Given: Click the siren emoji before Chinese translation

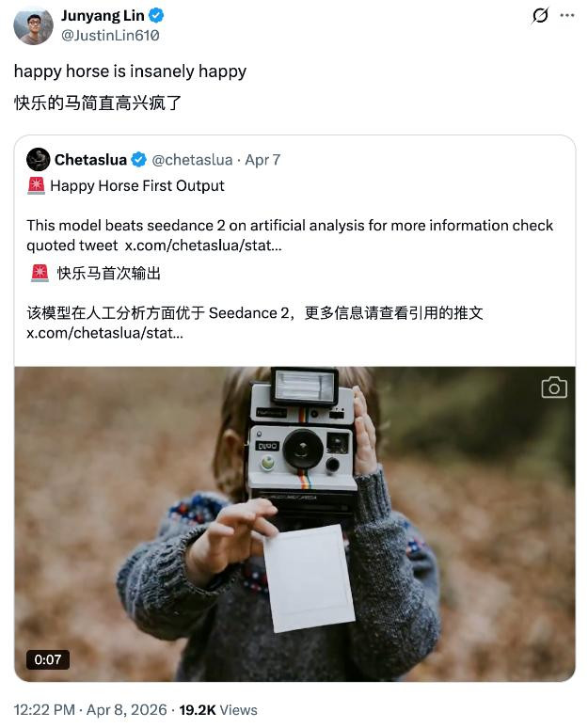Looking at the screenshot, I should pos(40,273).
